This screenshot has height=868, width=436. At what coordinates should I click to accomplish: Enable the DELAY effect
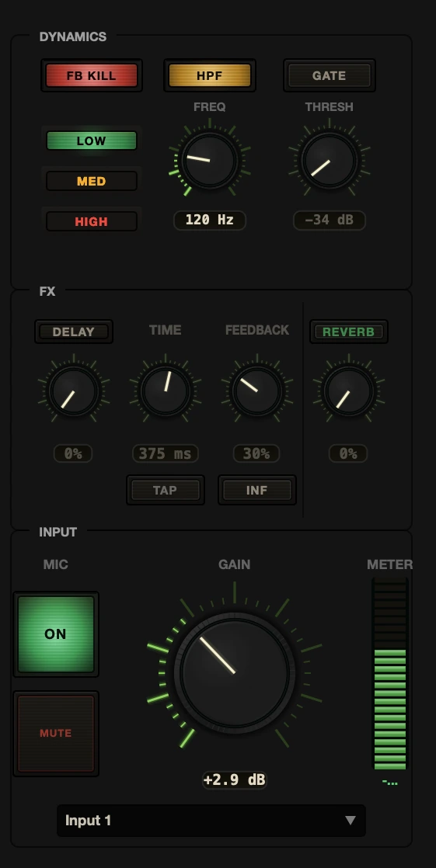pyautogui.click(x=74, y=332)
